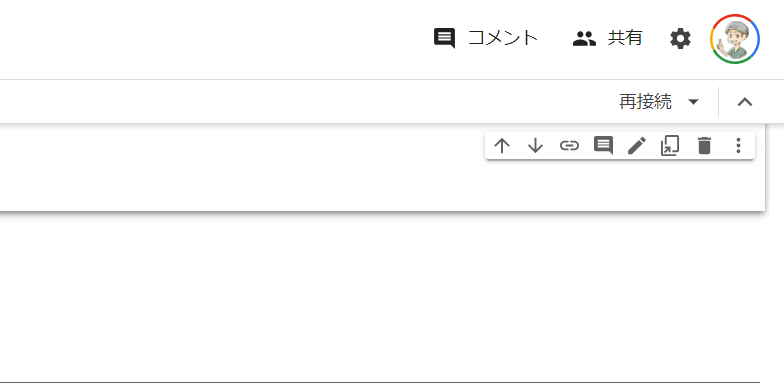Collapse the header with the chevron-up

745,102
